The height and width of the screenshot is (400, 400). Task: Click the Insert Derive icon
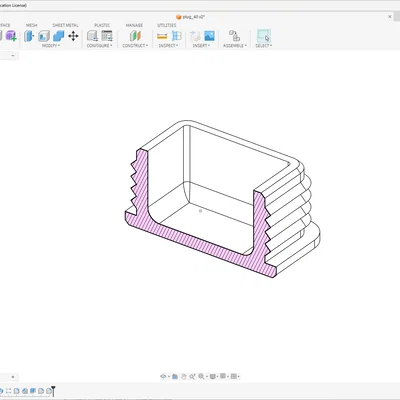pyautogui.click(x=195, y=36)
